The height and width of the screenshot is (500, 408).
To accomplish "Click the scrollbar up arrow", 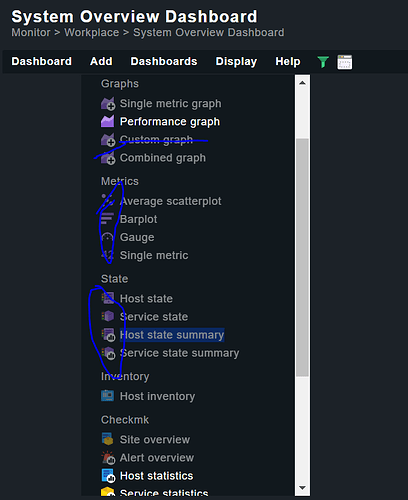I will tap(302, 83).
